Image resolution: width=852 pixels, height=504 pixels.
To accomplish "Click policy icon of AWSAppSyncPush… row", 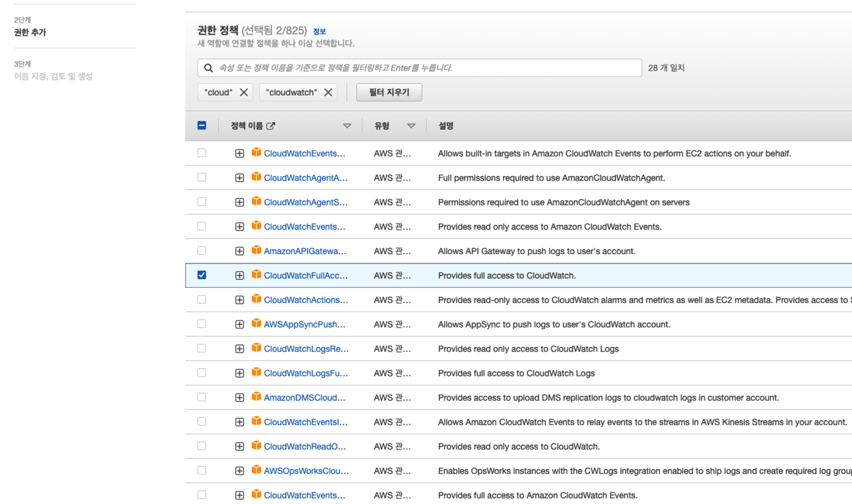I will tap(257, 324).
